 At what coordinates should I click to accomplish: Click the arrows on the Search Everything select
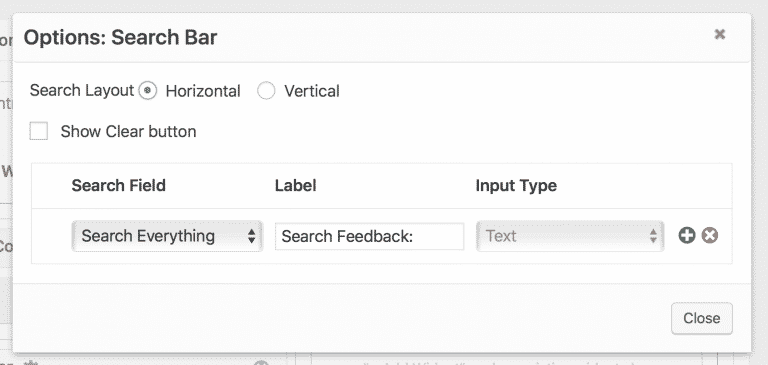[251, 236]
